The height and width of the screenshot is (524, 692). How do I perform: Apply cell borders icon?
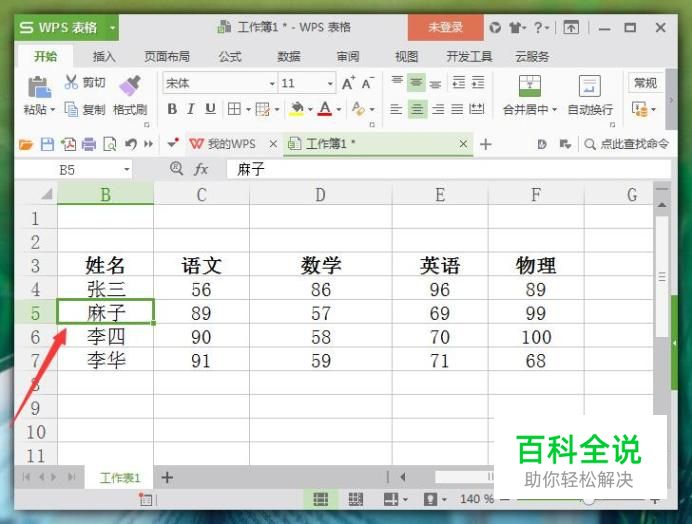click(x=234, y=109)
